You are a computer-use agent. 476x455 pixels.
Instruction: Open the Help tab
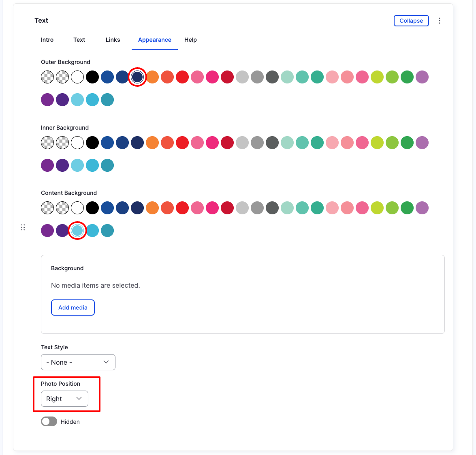pos(190,40)
